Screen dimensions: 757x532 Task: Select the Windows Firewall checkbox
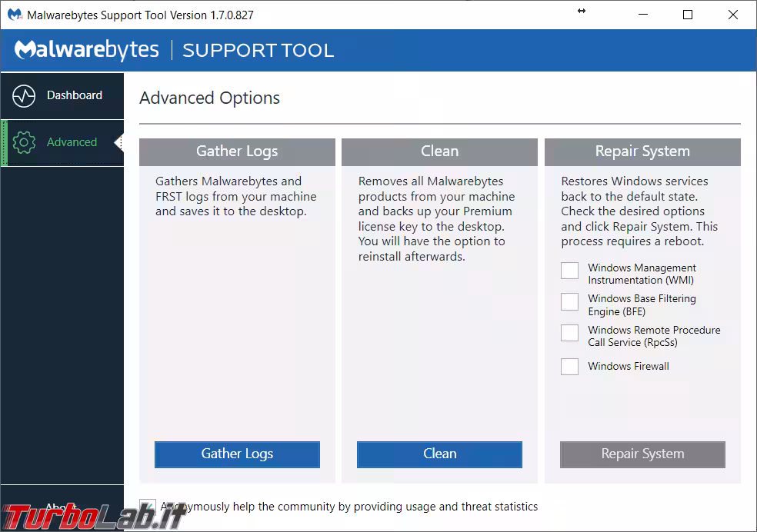[569, 367]
